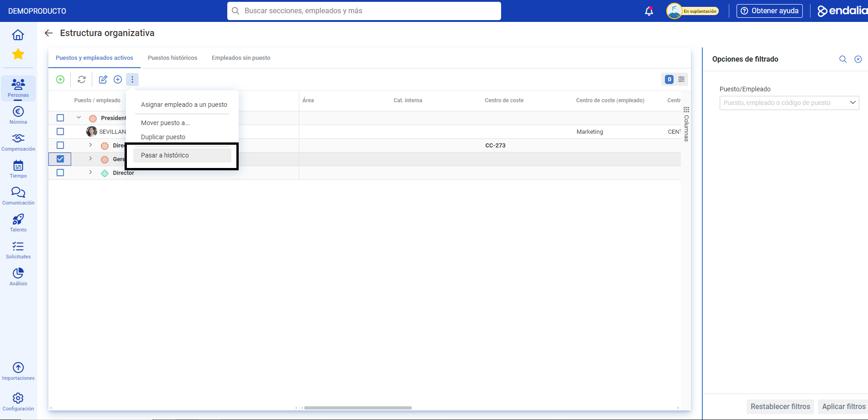Click Aplicar filtros button

coord(843,406)
